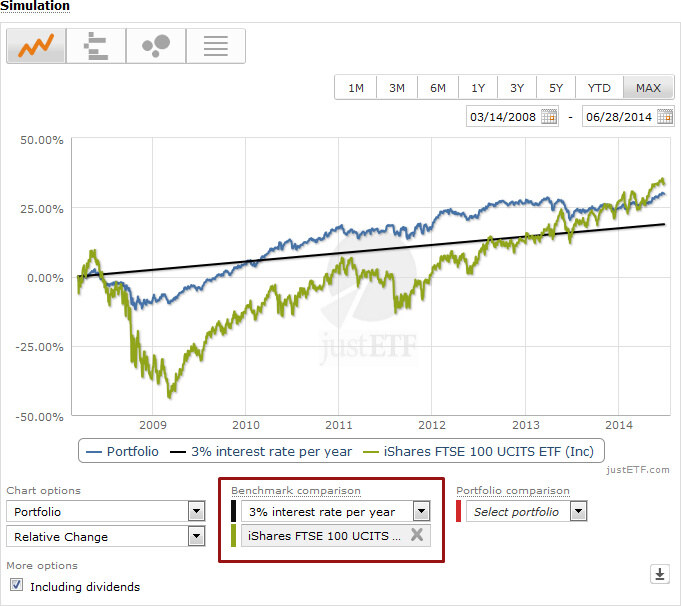Open the Relative Change dropdown
The width and height of the screenshot is (681, 606).
tap(196, 536)
